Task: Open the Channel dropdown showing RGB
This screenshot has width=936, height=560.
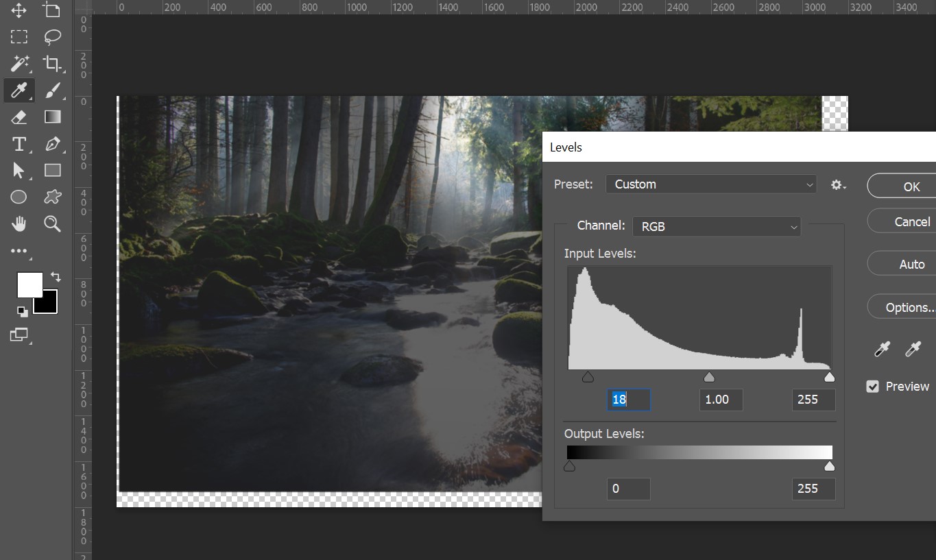Action: click(x=717, y=226)
